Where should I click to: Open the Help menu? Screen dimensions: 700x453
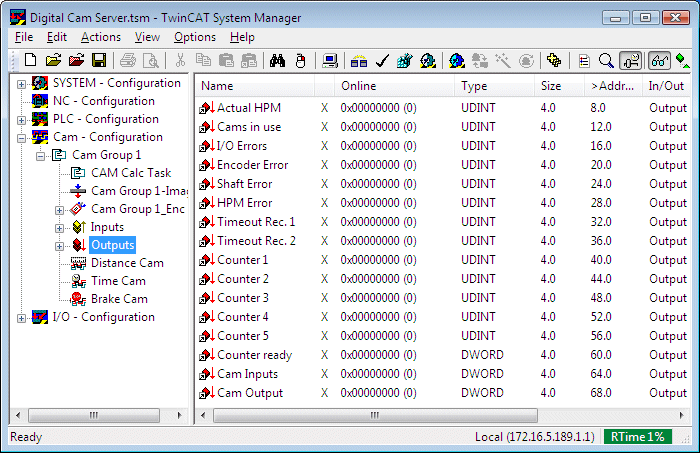[242, 37]
